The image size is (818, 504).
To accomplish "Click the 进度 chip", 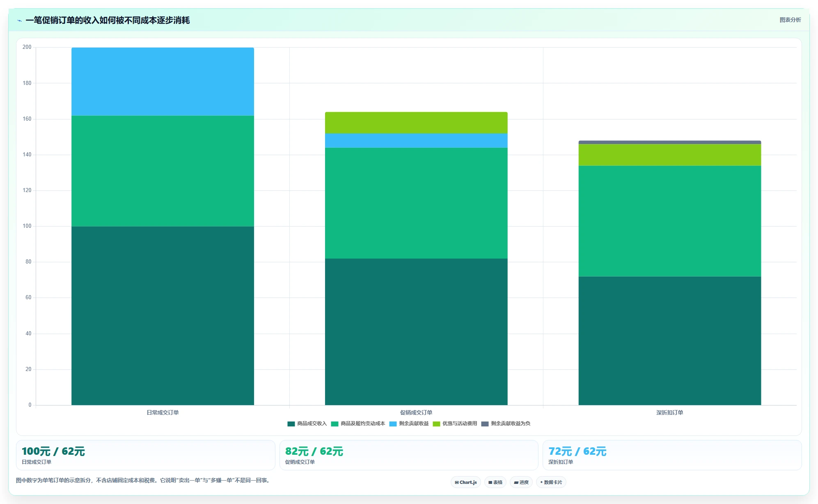I will 521,482.
